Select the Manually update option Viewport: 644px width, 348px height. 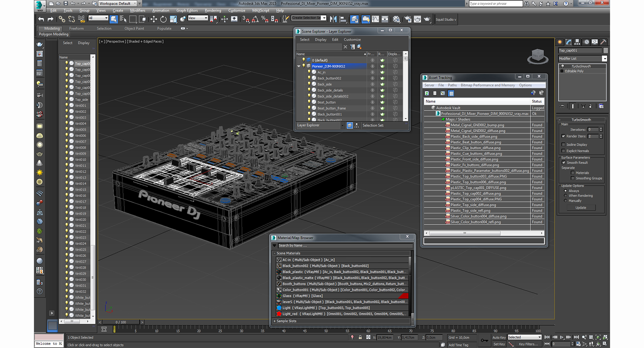click(565, 201)
